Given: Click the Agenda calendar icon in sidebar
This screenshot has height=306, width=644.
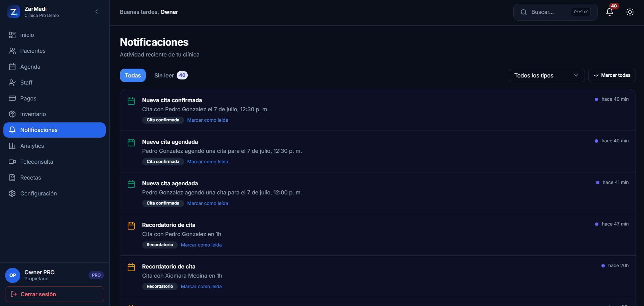Looking at the screenshot, I should point(12,67).
